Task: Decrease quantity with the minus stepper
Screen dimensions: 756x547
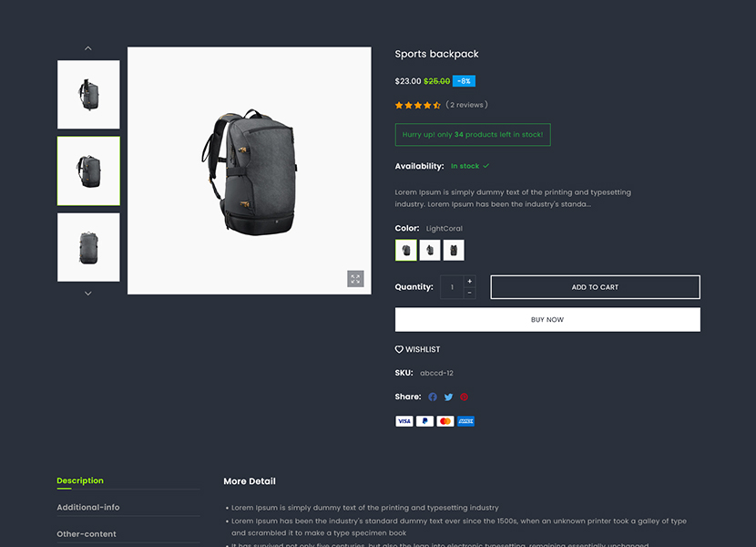Action: pyautogui.click(x=469, y=293)
